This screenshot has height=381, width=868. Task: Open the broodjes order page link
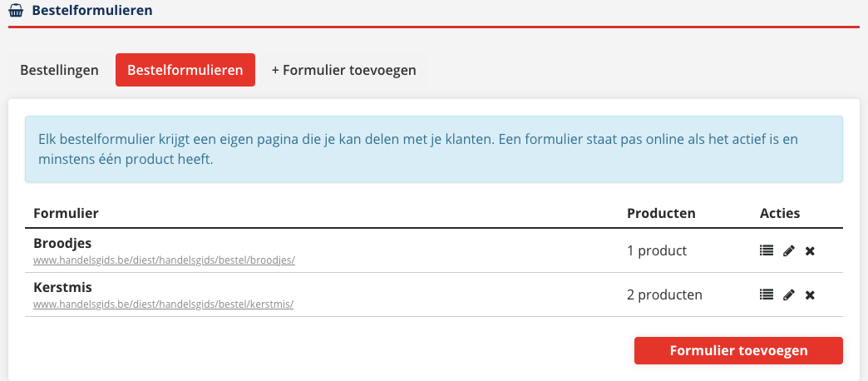click(x=164, y=260)
